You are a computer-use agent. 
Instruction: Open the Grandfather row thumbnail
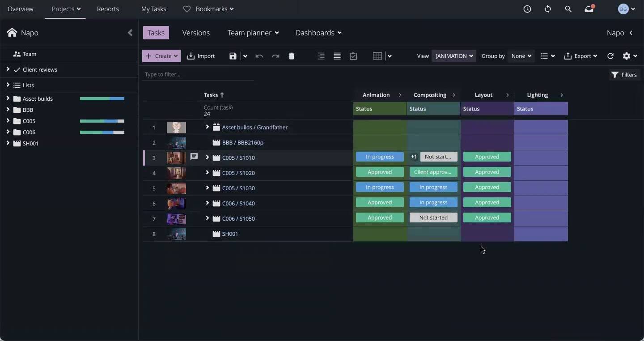pos(176,127)
